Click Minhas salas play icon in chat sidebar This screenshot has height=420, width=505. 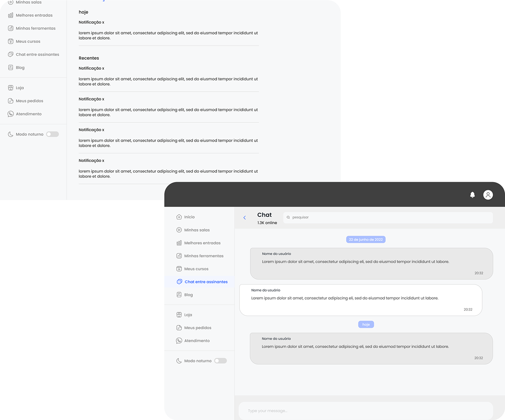179,230
